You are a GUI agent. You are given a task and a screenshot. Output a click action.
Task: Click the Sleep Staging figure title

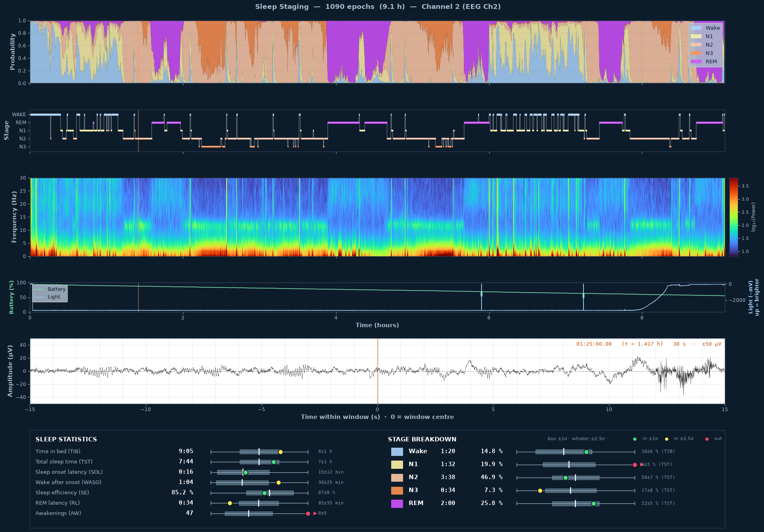[378, 6]
